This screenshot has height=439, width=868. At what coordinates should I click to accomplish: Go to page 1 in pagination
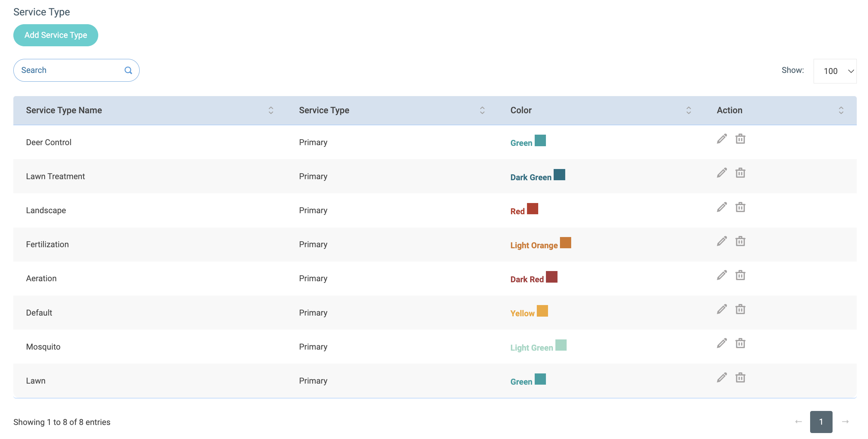point(821,422)
